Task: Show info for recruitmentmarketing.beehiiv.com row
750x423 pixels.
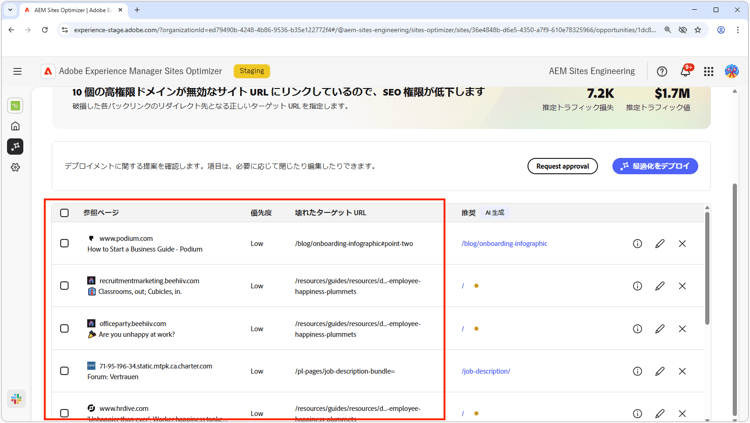Action: (638, 286)
